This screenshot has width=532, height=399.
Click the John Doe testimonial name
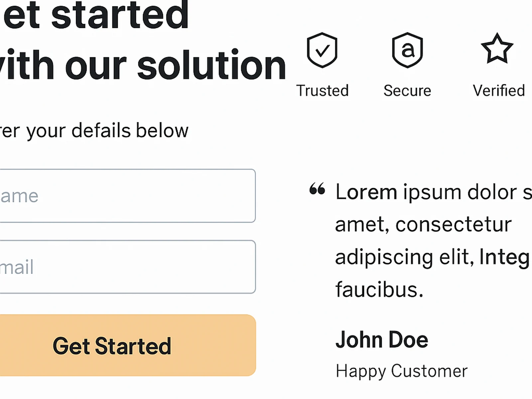pyautogui.click(x=381, y=339)
